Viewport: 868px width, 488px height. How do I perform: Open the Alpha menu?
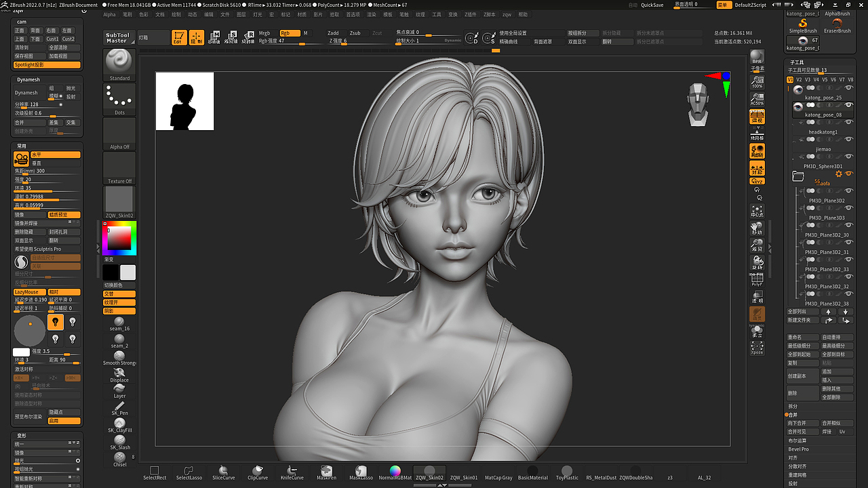click(109, 14)
